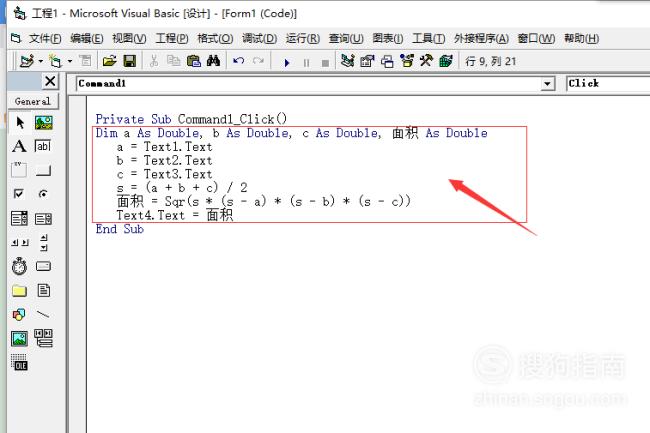
Task: Close the toolbox panel with the X
Action: tap(51, 81)
